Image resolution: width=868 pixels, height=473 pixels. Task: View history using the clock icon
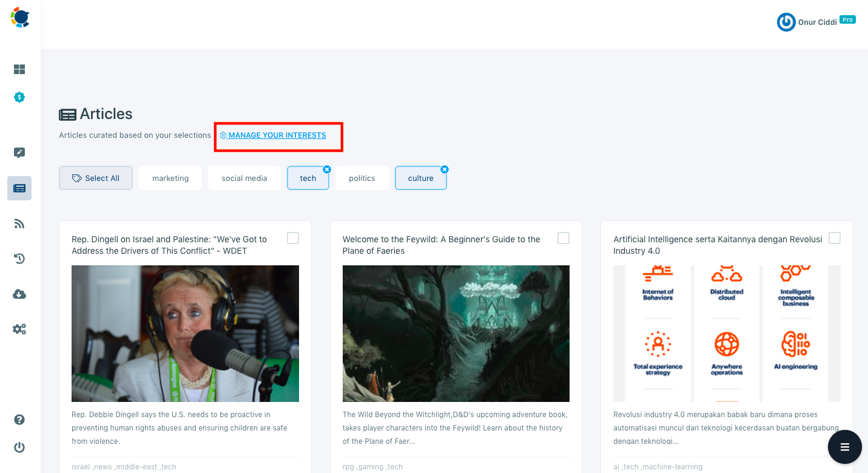pyautogui.click(x=19, y=259)
